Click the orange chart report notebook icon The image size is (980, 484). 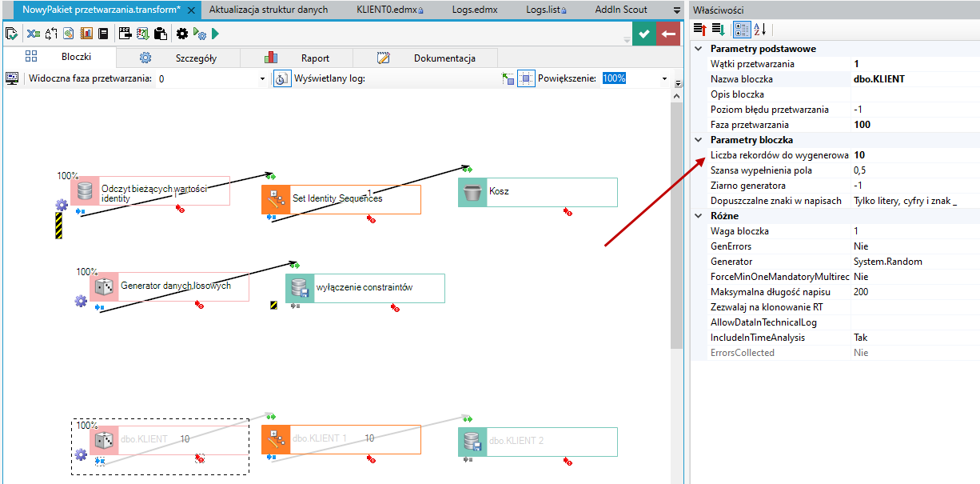click(86, 34)
